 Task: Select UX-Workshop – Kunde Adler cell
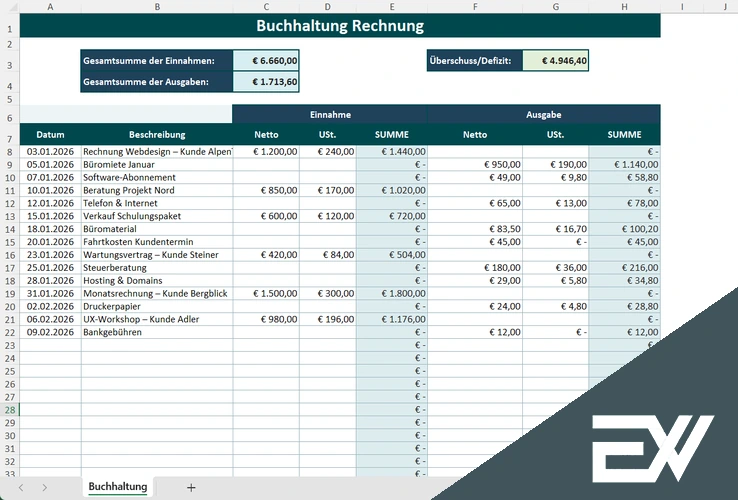pos(157,319)
